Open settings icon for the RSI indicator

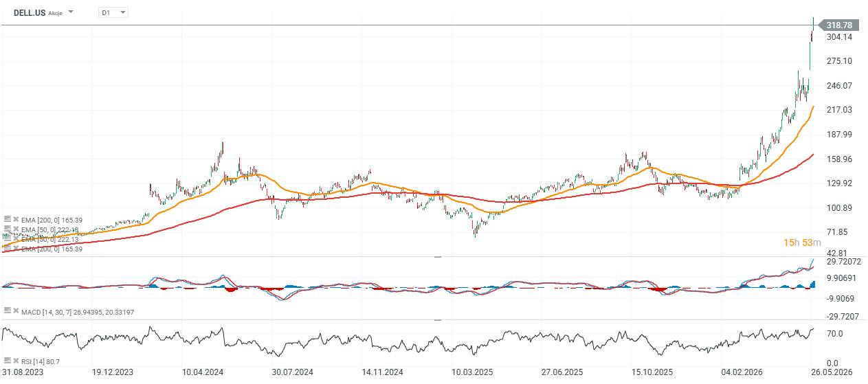tap(7, 361)
